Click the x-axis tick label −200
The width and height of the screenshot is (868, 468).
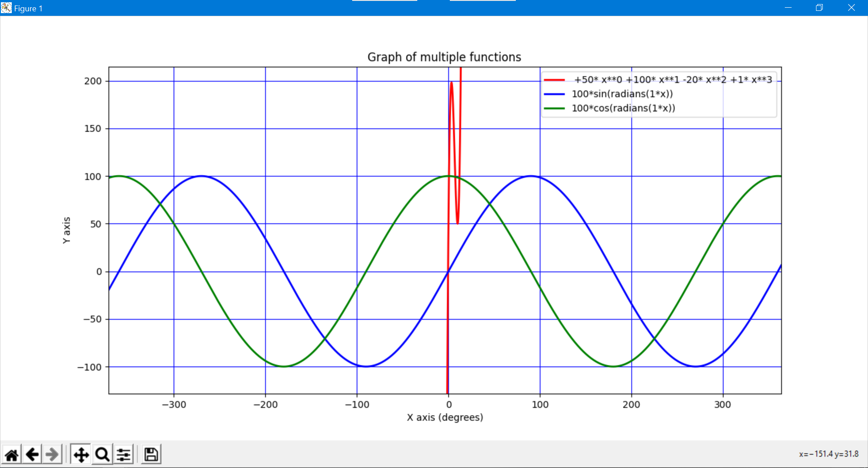(265, 405)
